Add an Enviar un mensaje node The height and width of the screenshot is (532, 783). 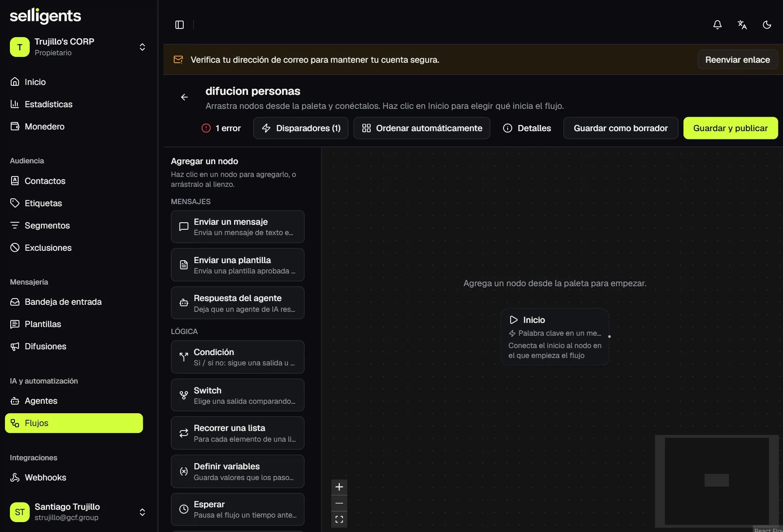238,227
